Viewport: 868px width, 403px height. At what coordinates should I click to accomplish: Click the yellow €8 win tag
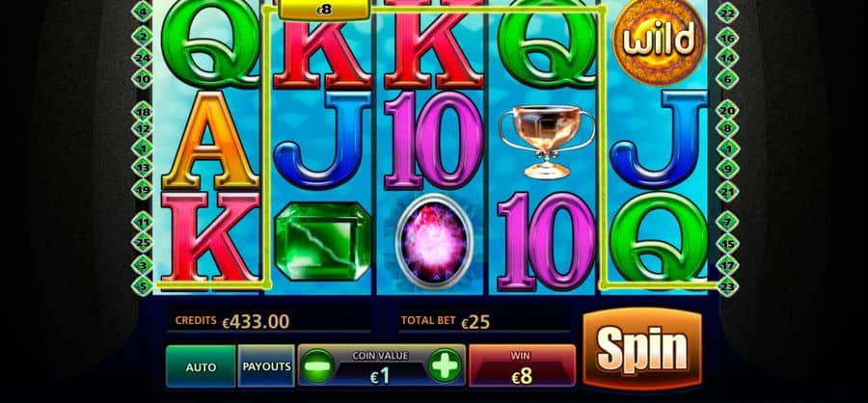tap(324, 10)
